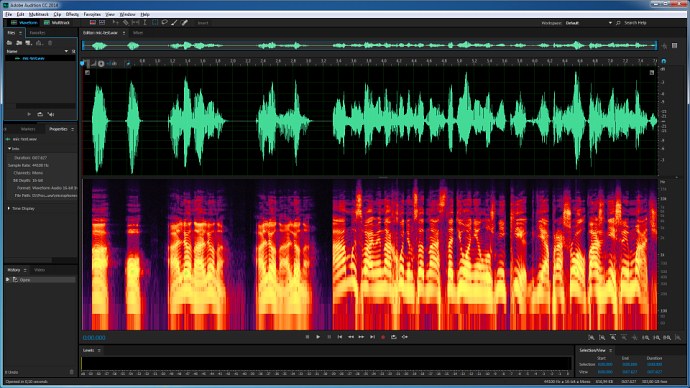Screen dimensions: 690x388
Task: Click the waveform overview navigator bar
Action: click(x=370, y=45)
